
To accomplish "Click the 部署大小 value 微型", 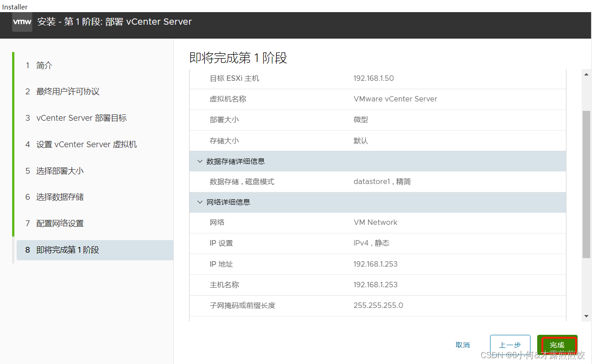I will 361,120.
